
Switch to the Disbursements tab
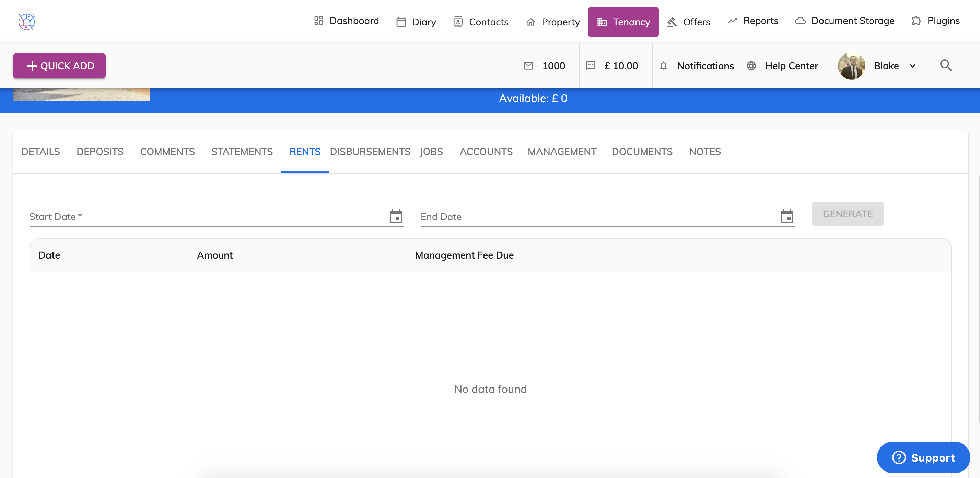(370, 151)
